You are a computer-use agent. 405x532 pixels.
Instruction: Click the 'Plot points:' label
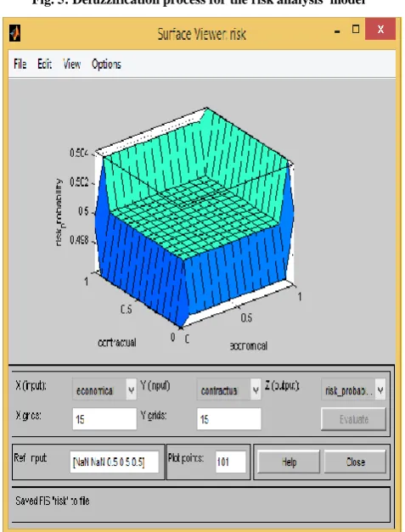pos(186,458)
